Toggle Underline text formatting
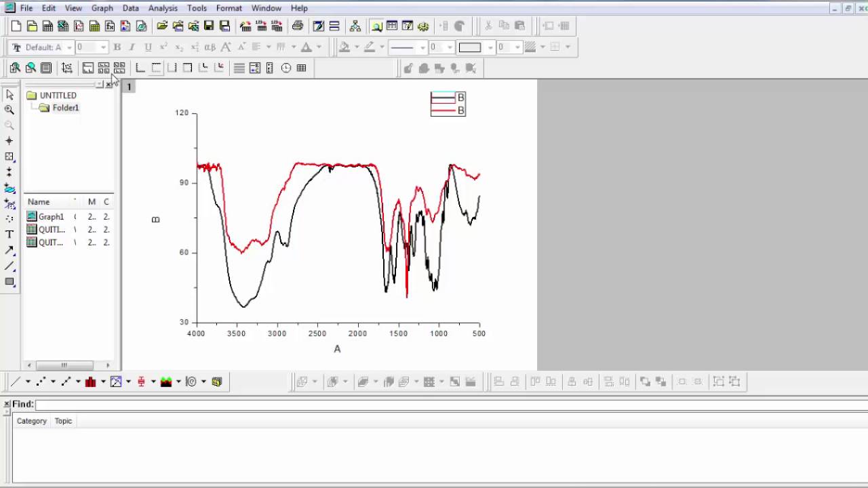This screenshot has width=868, height=488. [x=148, y=47]
